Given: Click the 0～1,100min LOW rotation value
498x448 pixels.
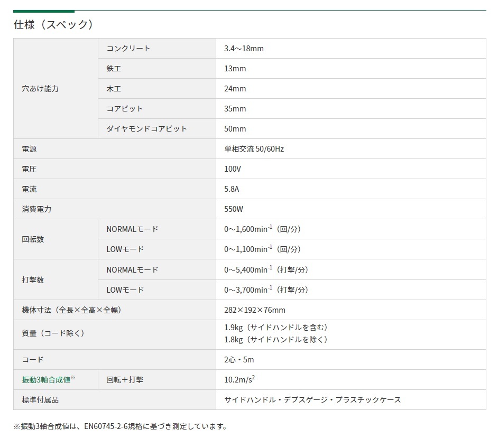Looking at the screenshot, I should pos(262,249).
